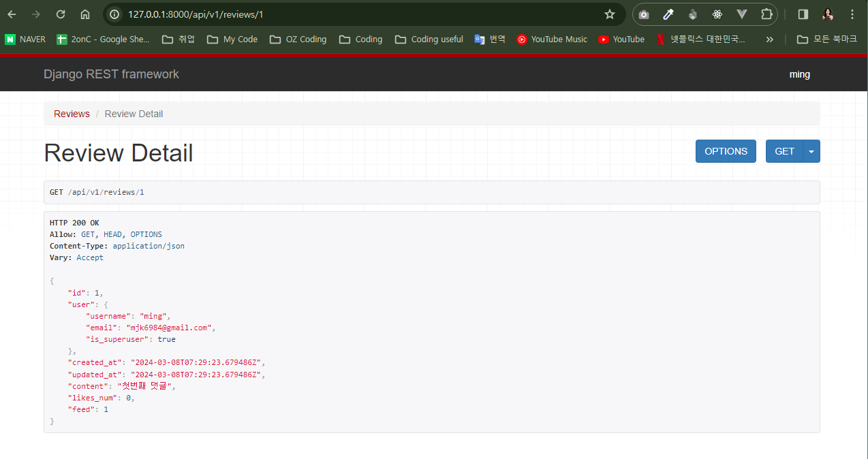Open the Coding useful bookmark folder
The height and width of the screenshot is (459, 868).
tap(429, 39)
